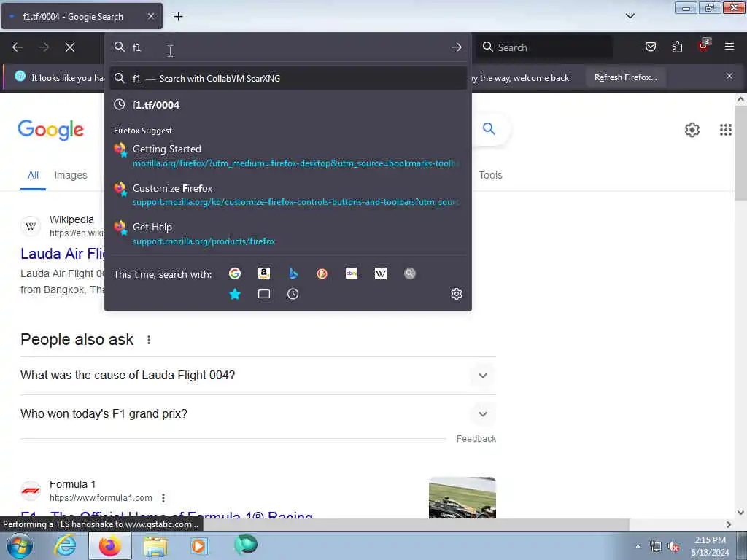Open Windows Media Player from taskbar
747x560 pixels.
[x=200, y=545]
